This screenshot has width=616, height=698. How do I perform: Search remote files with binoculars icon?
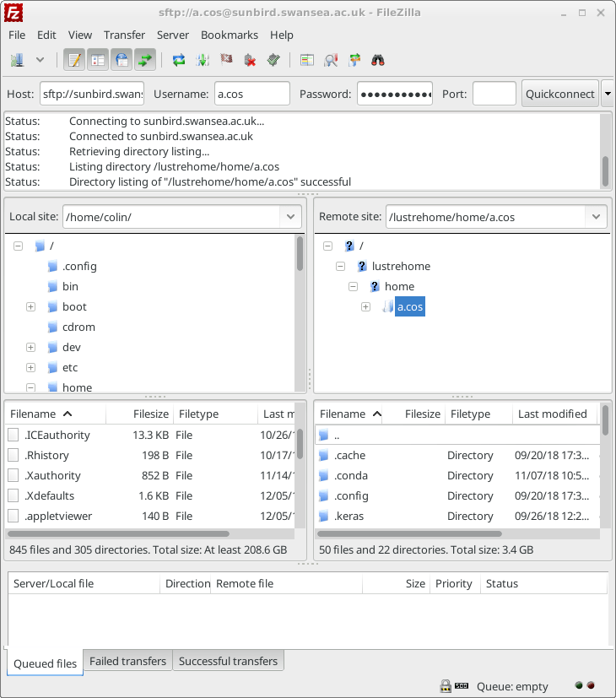(x=378, y=60)
